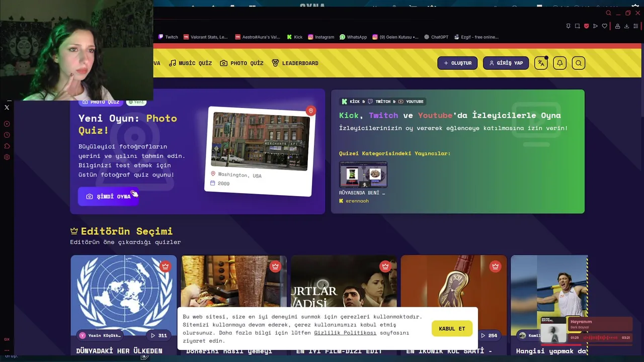Click the Giriş Yap button

point(506,63)
